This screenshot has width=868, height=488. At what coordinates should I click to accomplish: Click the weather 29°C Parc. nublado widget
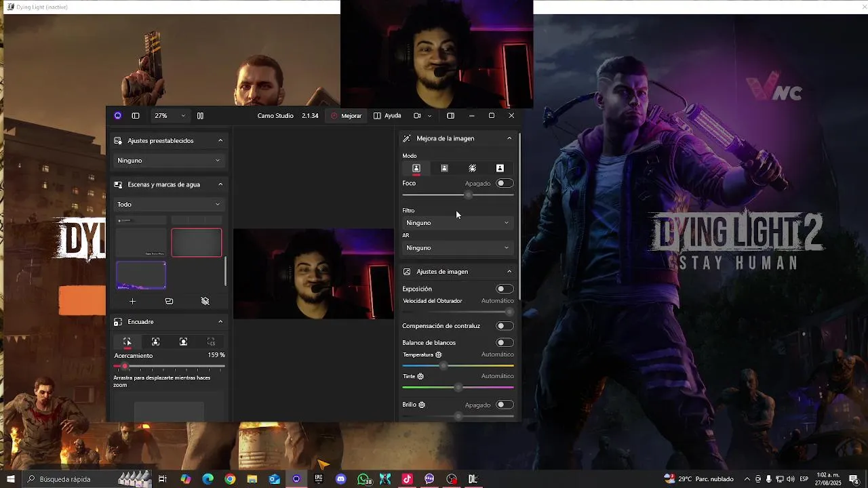(x=699, y=479)
